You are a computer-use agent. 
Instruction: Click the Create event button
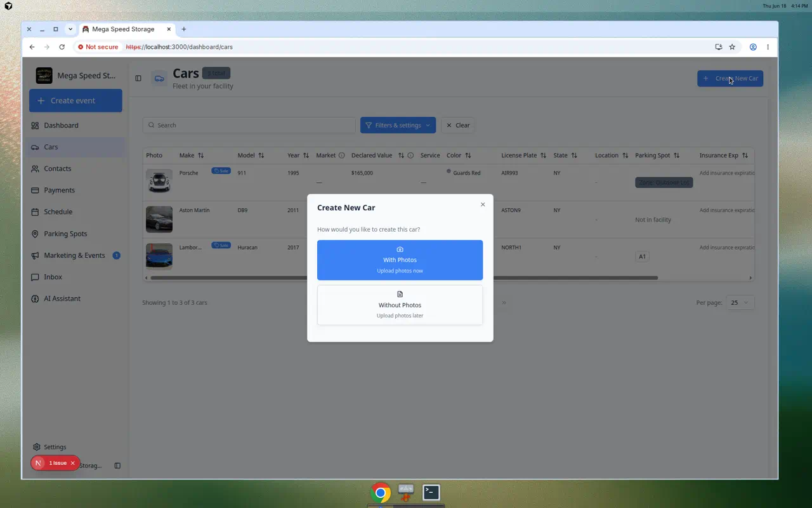coord(75,100)
